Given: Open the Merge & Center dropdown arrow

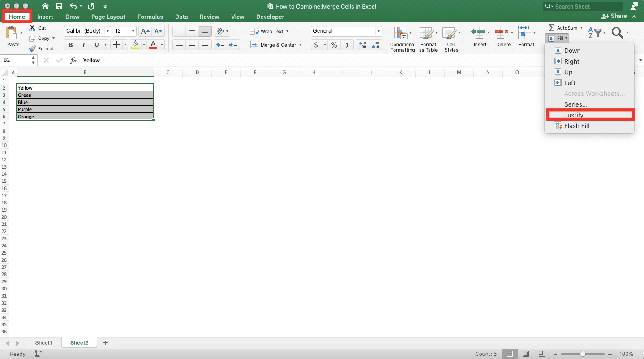Looking at the screenshot, I should pyautogui.click(x=300, y=45).
